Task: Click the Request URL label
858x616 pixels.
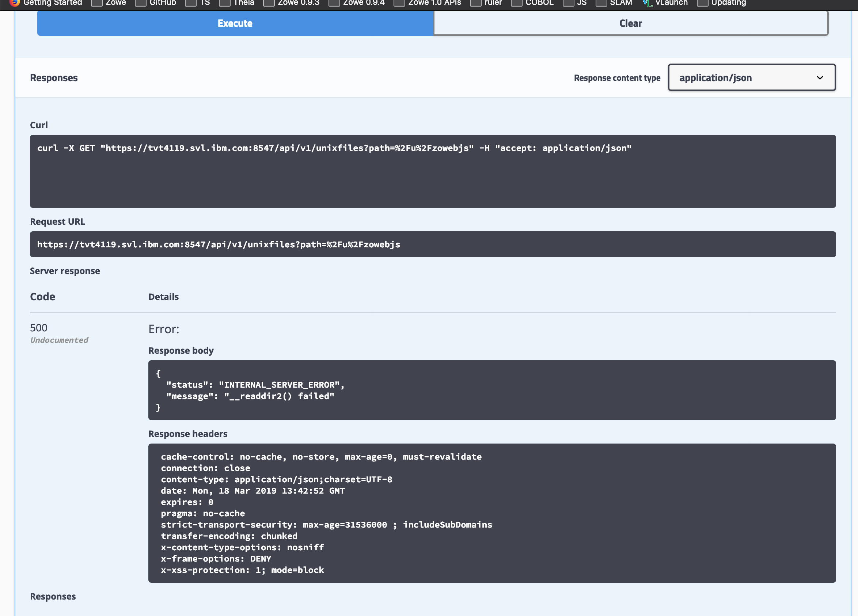Action: pos(57,222)
